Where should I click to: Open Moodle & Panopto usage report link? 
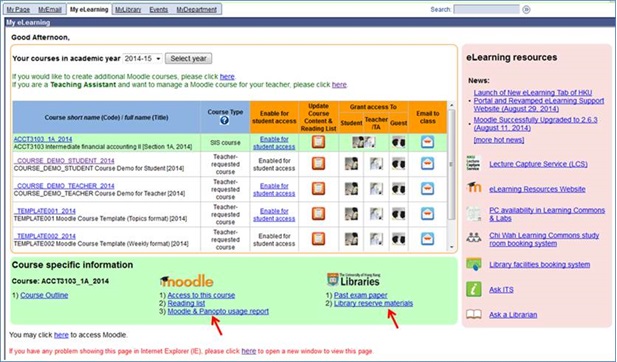tap(218, 311)
